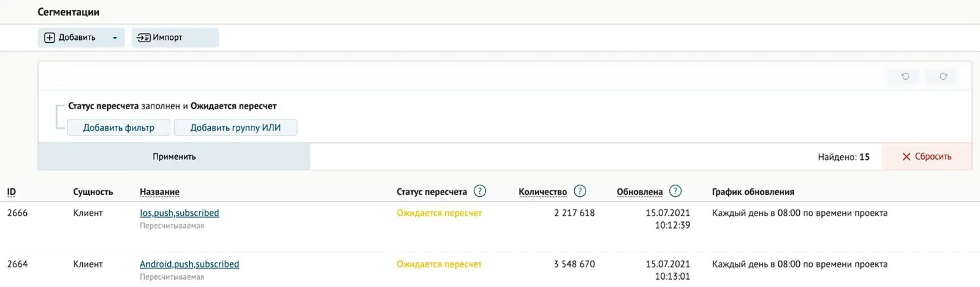This screenshot has height=287, width=980.
Task: Open help icon next to Статус пересчета
Action: pyautogui.click(x=480, y=191)
